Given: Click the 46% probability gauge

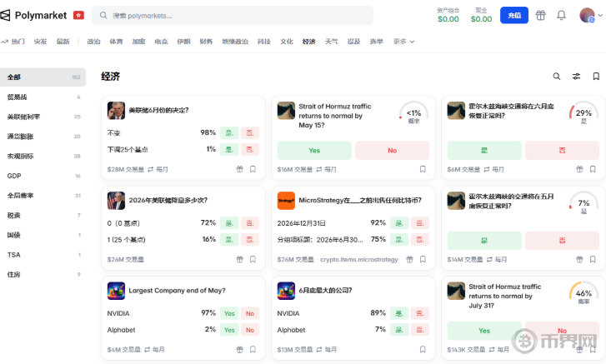Looking at the screenshot, I should 583,293.
